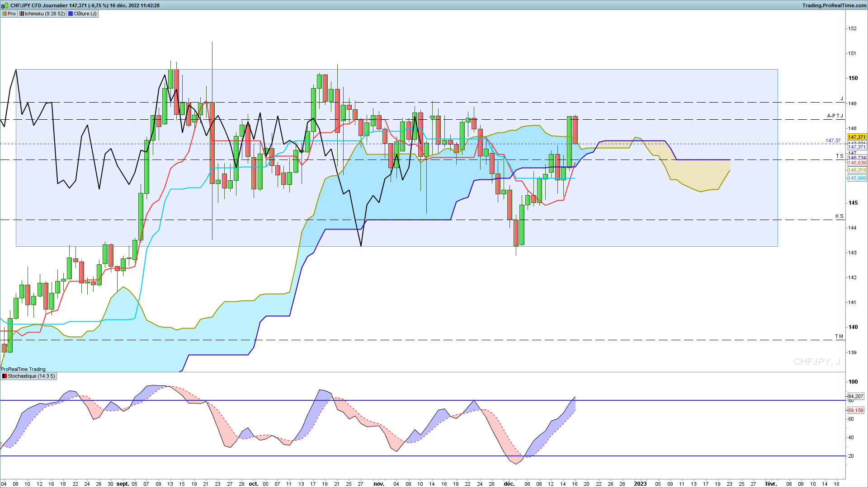The image size is (868, 488).
Task: Open the Prix indicator settings tab
Action: click(x=9, y=14)
